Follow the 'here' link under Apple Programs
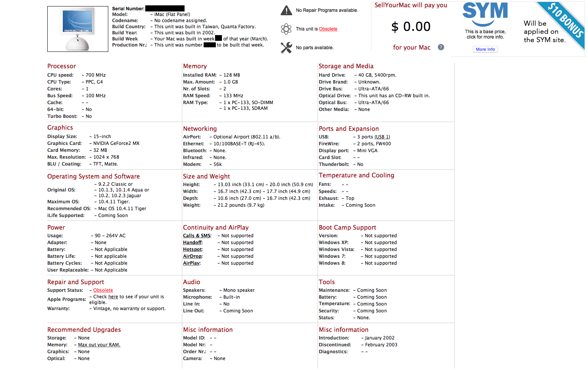The image size is (588, 370). pos(113,297)
